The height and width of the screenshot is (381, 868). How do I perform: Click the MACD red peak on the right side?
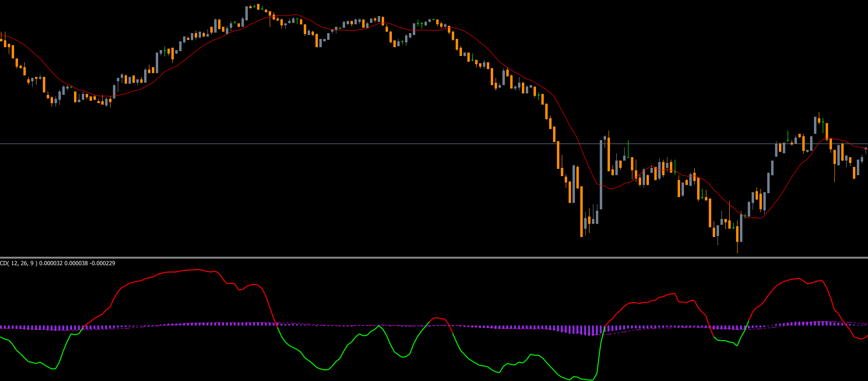coord(798,279)
